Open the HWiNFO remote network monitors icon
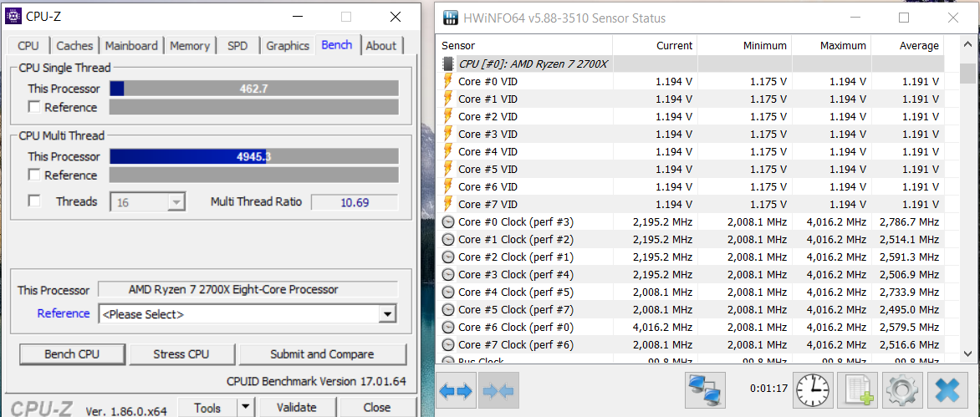The width and height of the screenshot is (980, 417). (x=705, y=390)
